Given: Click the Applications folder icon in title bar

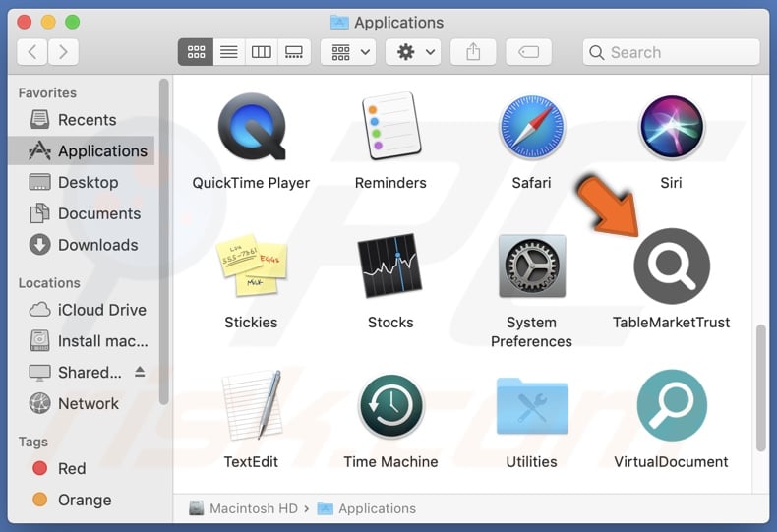Looking at the screenshot, I should 339,22.
